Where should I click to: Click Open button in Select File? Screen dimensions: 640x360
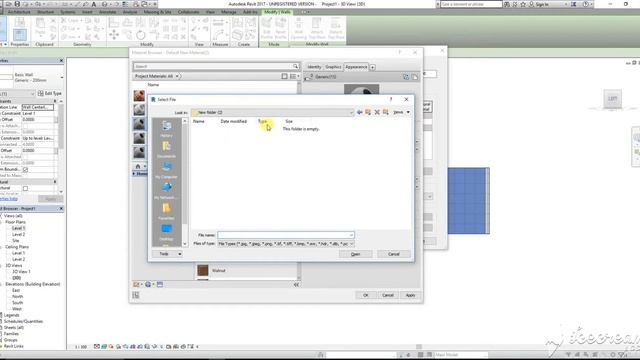(x=356, y=254)
